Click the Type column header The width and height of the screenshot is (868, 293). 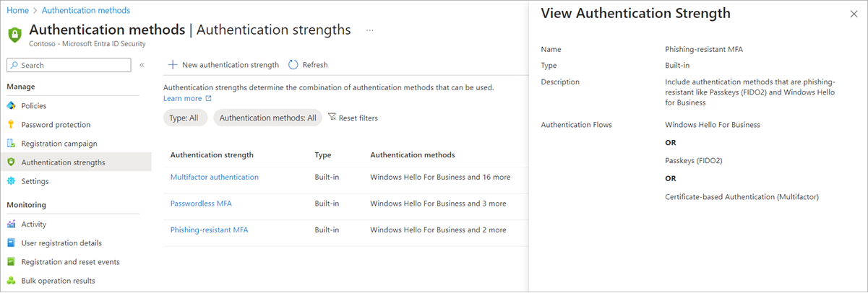tap(323, 154)
